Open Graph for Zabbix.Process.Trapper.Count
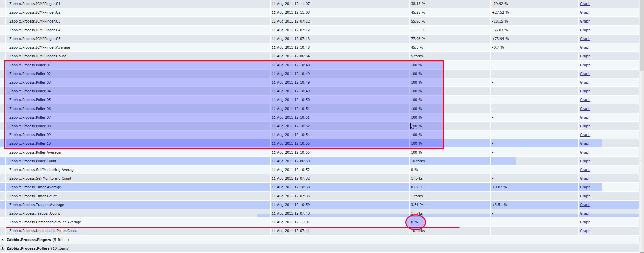 [x=585, y=213]
